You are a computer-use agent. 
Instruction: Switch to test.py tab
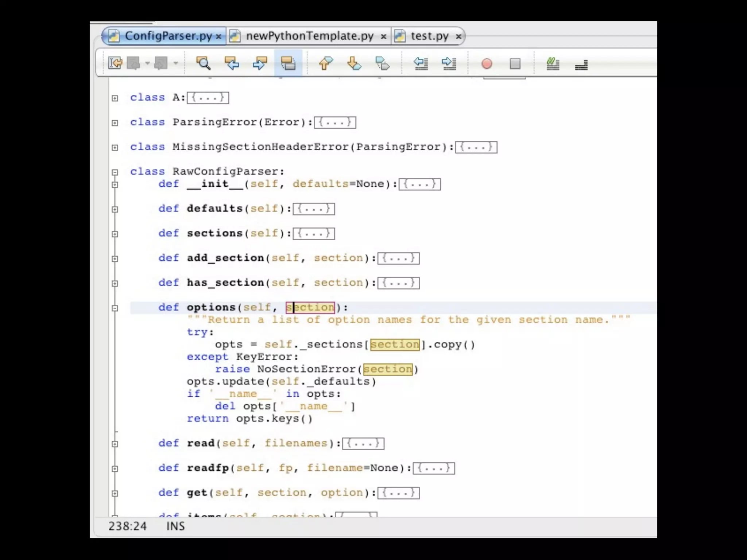coord(429,36)
